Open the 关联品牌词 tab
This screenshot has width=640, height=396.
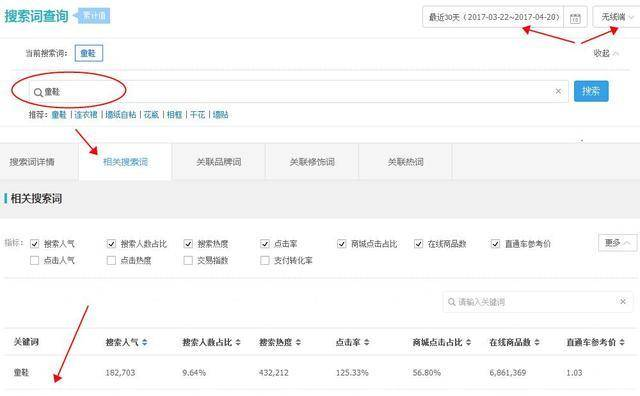click(219, 162)
